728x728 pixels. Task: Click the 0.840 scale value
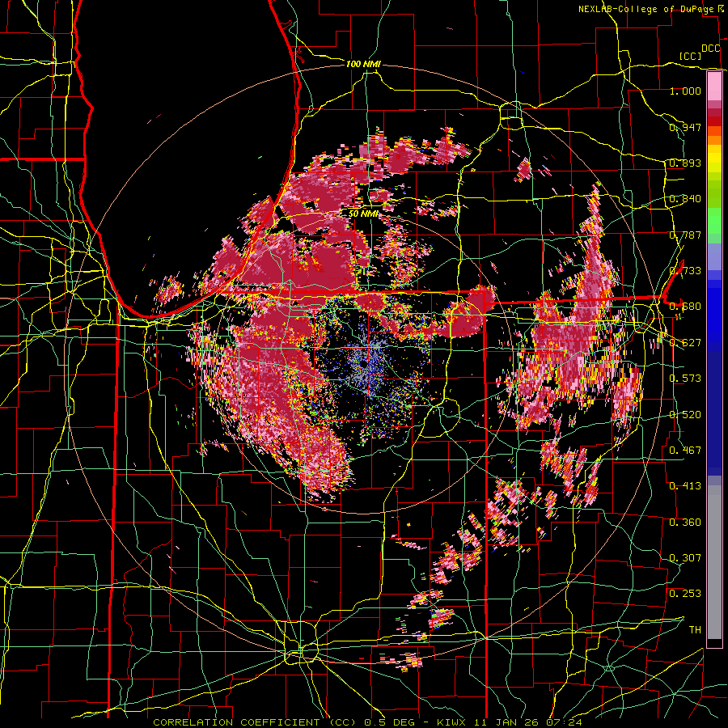685,199
